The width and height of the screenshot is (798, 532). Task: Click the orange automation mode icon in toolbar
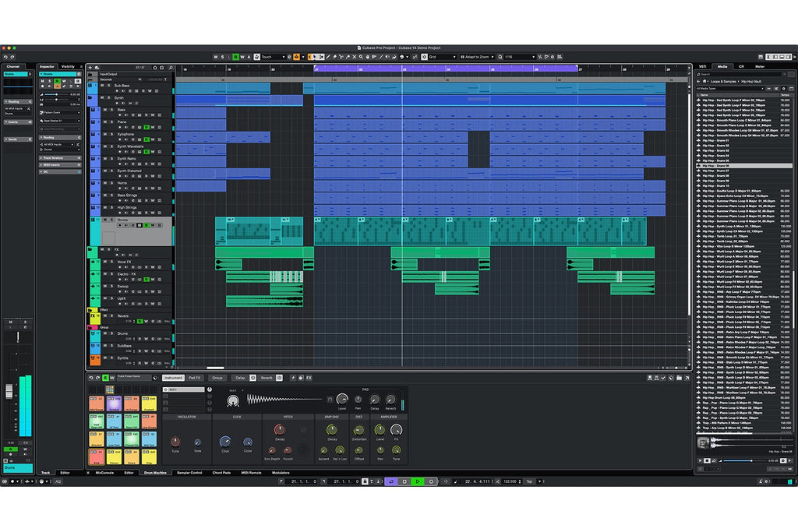(x=296, y=57)
